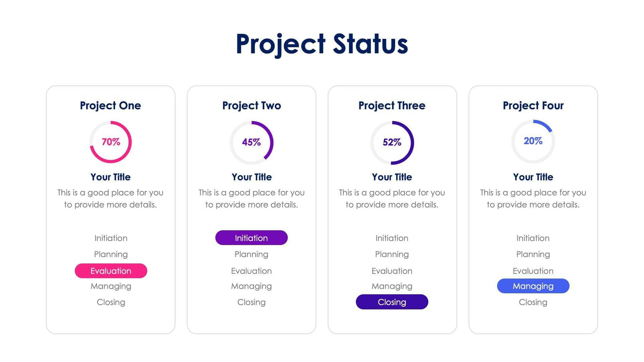
Task: Select the Closing pill in Project Three
Action: (x=392, y=302)
